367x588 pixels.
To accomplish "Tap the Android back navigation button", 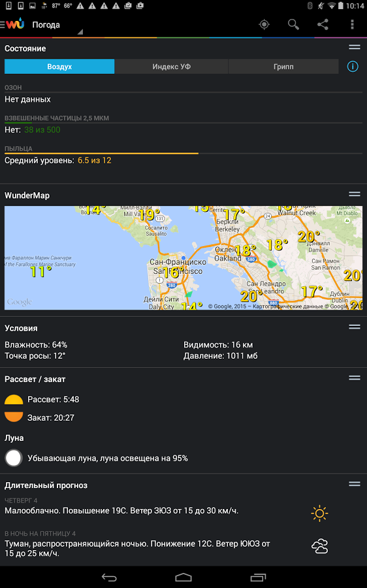I will click(109, 577).
